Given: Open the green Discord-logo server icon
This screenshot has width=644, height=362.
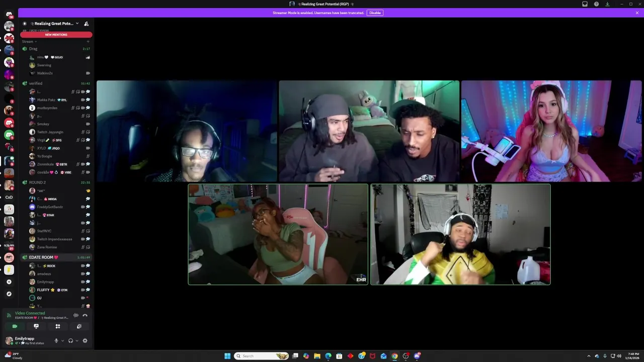Looking at the screenshot, I should click(9, 135).
